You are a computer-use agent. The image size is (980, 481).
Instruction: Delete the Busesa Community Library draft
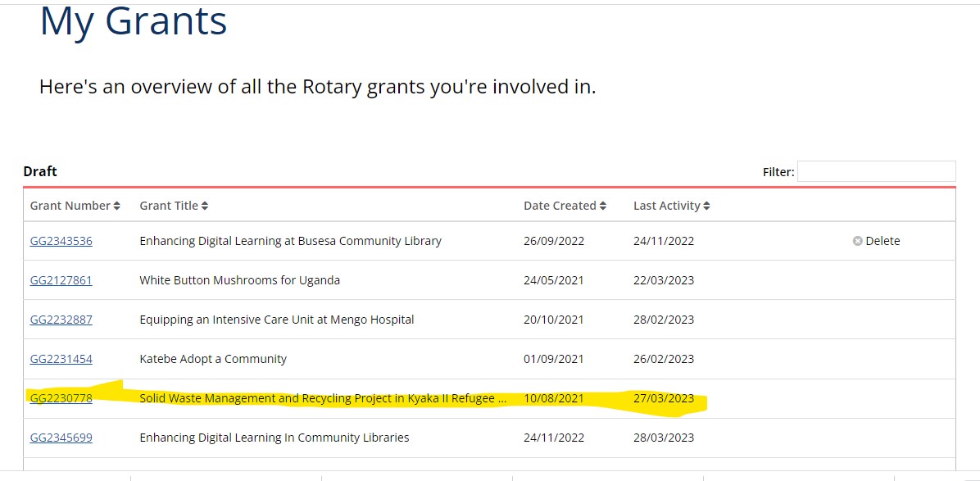[876, 241]
